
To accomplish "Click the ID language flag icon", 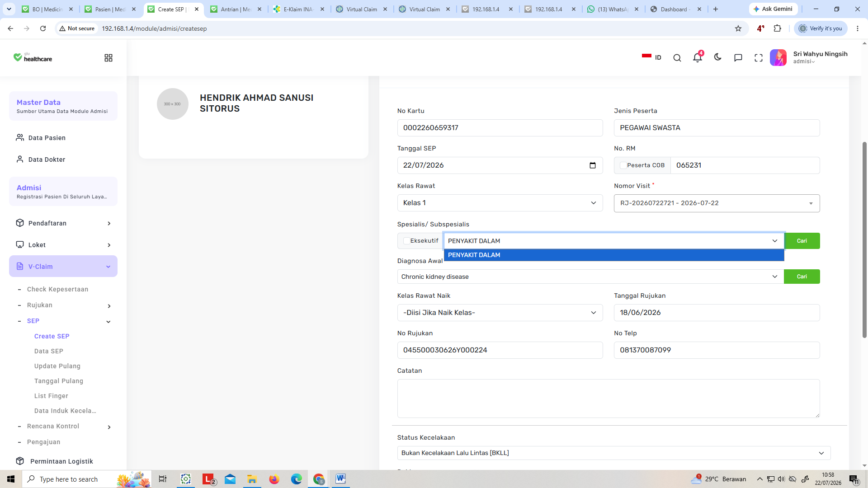I will pyautogui.click(x=646, y=57).
